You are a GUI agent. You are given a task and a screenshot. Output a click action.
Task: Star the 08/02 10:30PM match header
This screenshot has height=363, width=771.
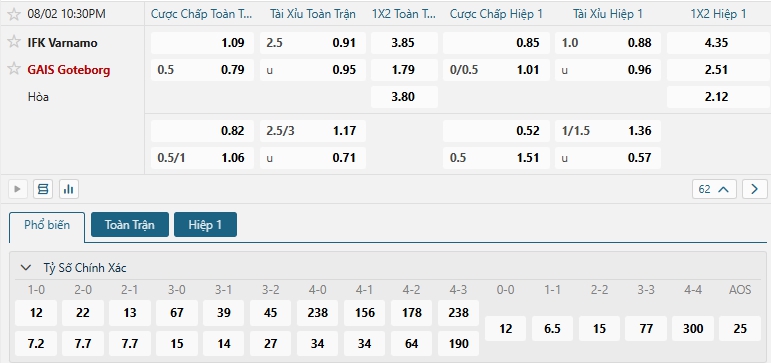[14, 14]
